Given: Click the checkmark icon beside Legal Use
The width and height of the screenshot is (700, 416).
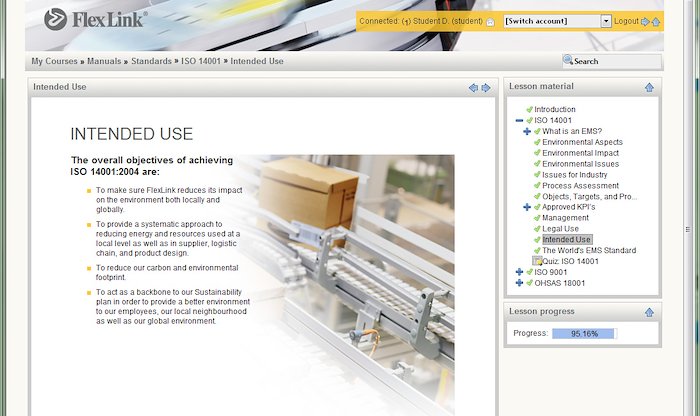Looking at the screenshot, I should [x=537, y=229].
